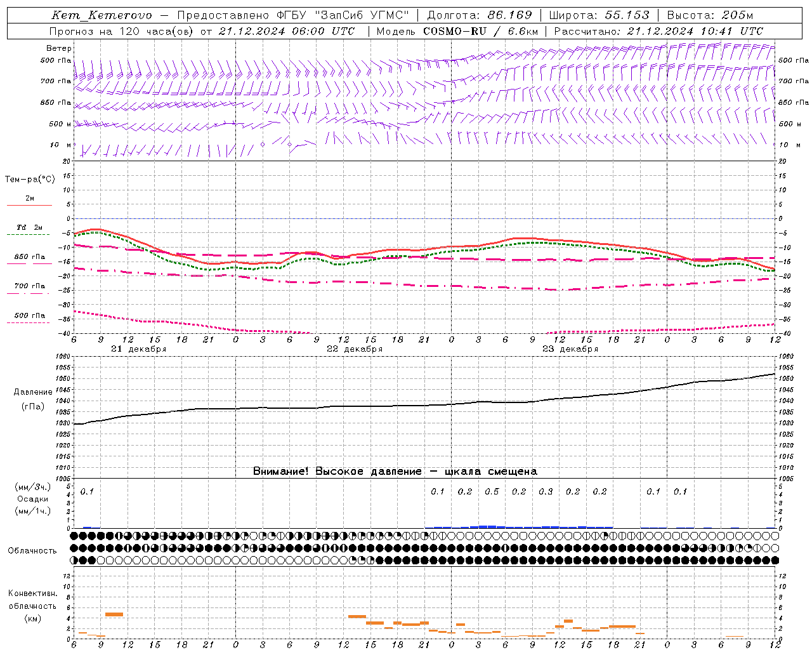
Task: Click the Модель COSMO-RU / 6.6км label
Action: pos(457,31)
